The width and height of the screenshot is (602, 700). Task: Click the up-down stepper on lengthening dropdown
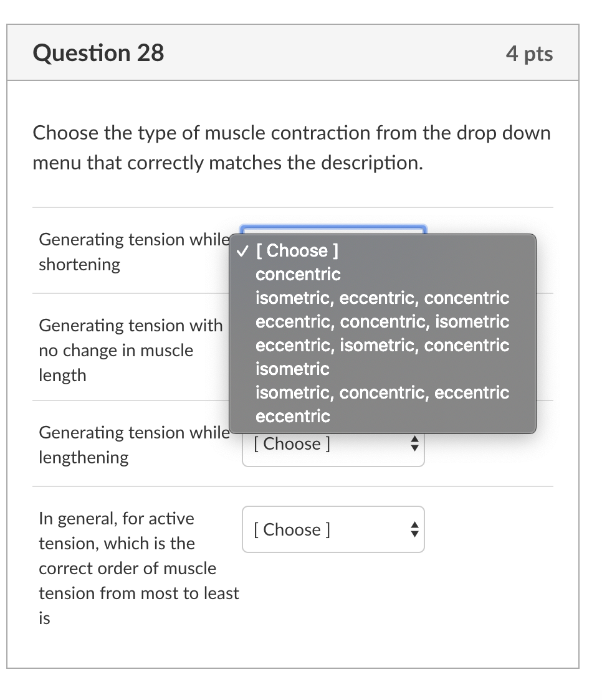point(414,444)
